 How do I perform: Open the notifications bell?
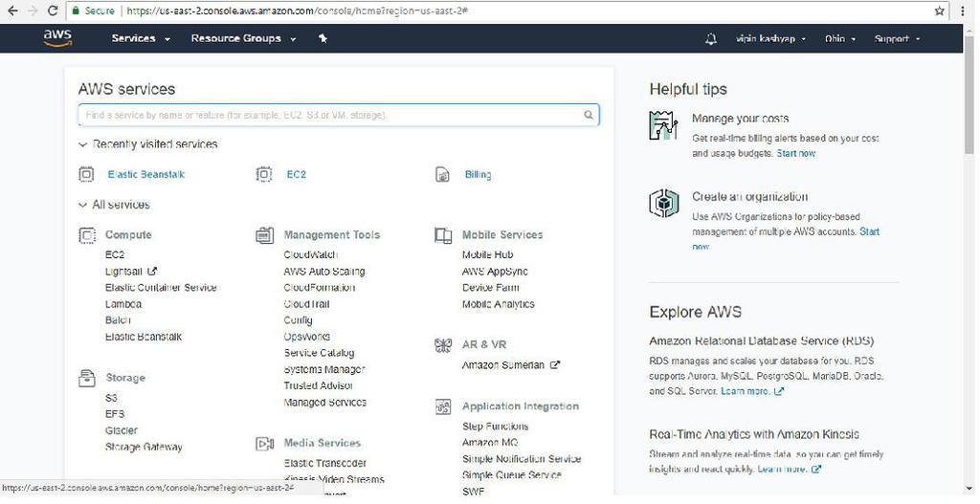point(711,39)
